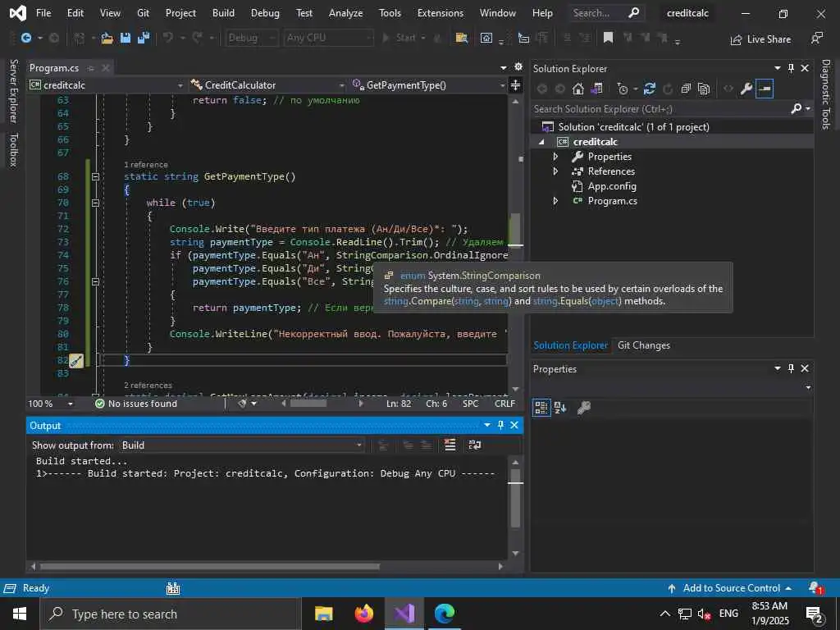Click the '1 reference' CodeLens link
Image resolution: width=840 pixels, height=630 pixels.
(146, 164)
